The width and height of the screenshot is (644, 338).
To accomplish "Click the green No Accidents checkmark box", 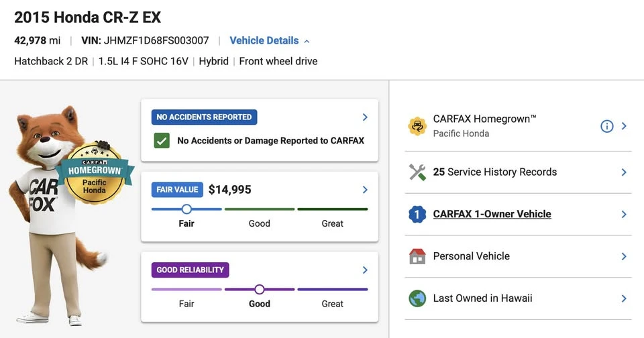I will [x=162, y=141].
